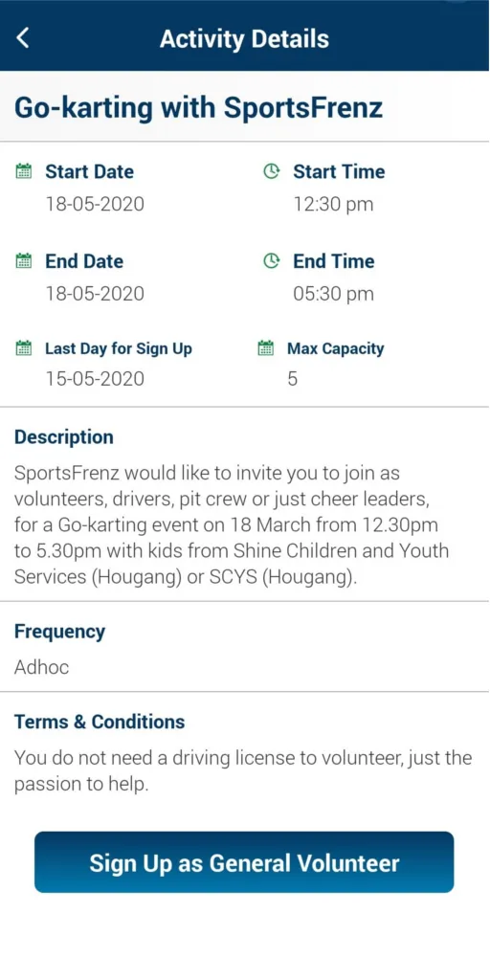Click the Description section heading
Viewport: 490px width, 980px height.
pyautogui.click(x=64, y=436)
